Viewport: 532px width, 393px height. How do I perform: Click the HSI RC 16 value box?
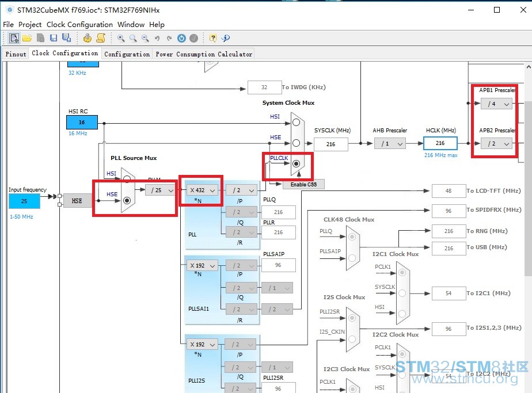[82, 122]
